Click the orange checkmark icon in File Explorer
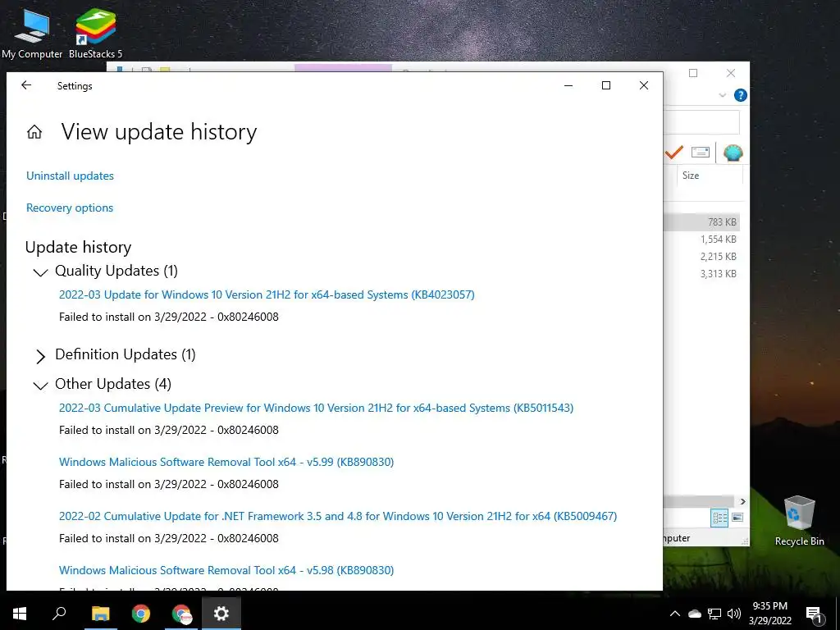 coord(674,152)
